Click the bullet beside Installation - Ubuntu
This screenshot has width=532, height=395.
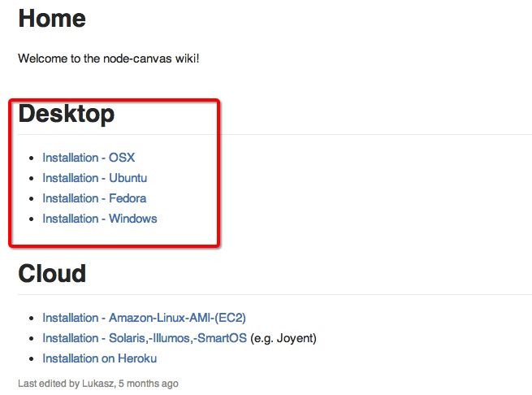tap(32, 178)
